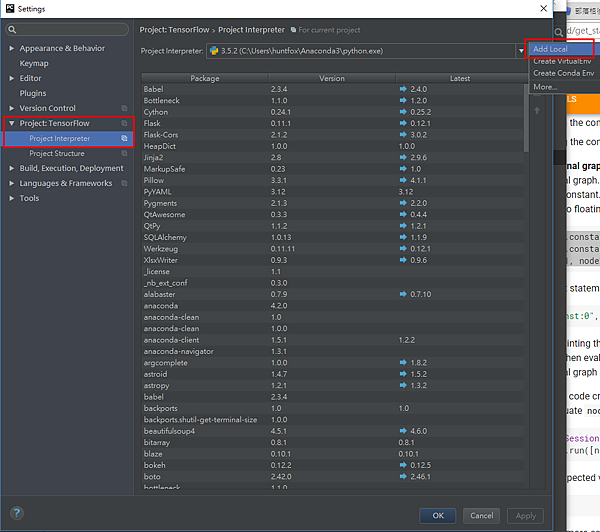The width and height of the screenshot is (600, 532).
Task: Select the MarkupSafe package row
Action: [332, 169]
